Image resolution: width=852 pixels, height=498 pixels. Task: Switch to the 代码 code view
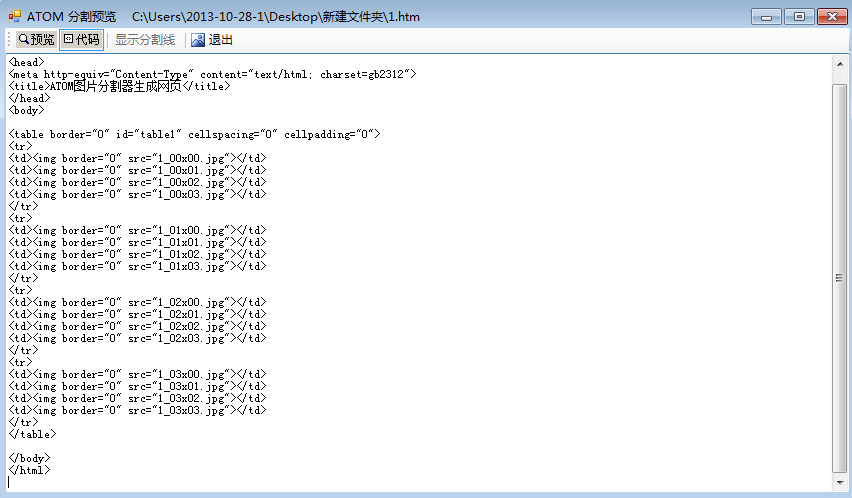click(x=81, y=40)
